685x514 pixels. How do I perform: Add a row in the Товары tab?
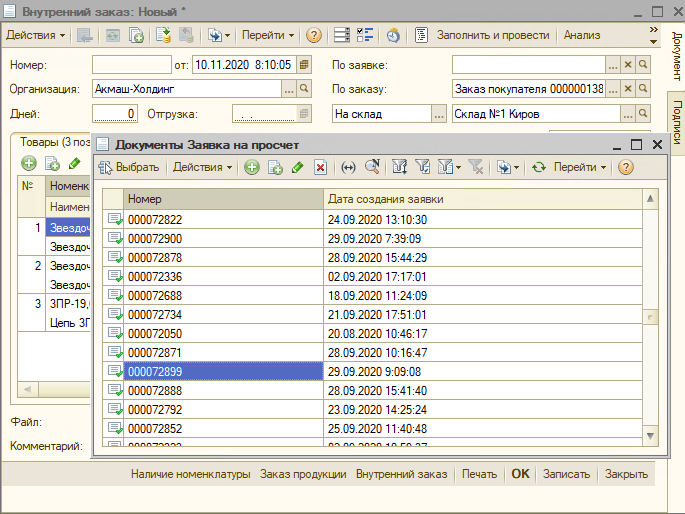tap(29, 164)
